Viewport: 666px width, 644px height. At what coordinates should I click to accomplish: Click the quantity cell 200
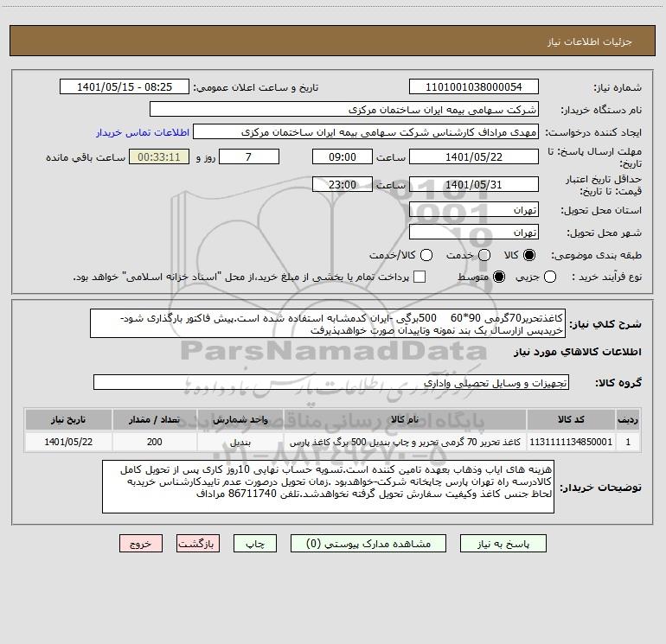pos(155,442)
